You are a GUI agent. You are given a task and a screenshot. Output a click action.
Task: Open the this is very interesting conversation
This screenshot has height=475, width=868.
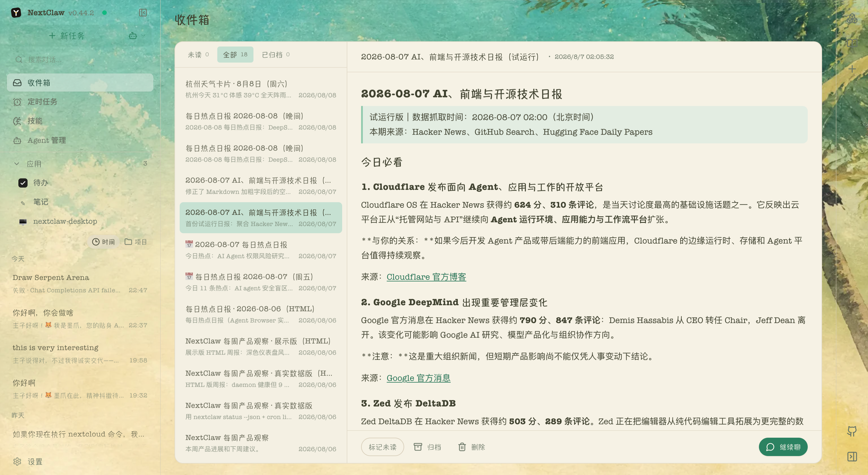coord(80,354)
